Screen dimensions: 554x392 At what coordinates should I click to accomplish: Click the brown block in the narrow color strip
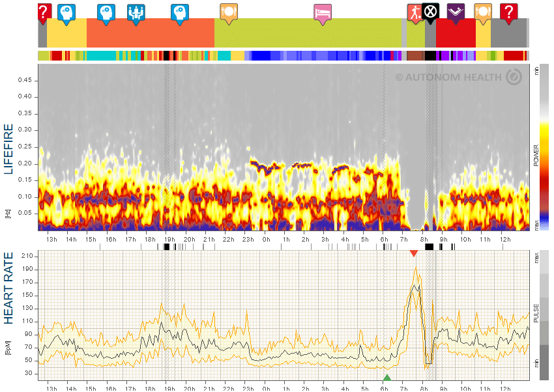[415, 56]
